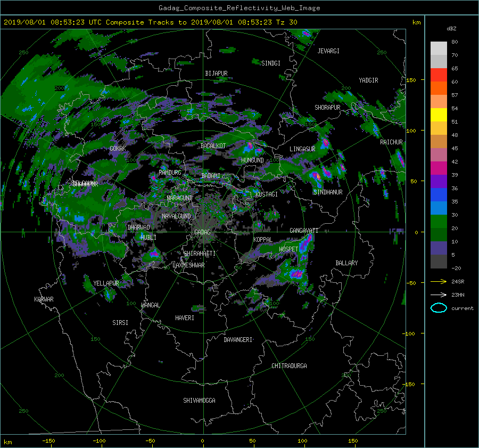
Task: Click the SHIVAMOGGA city label
Action: (x=199, y=400)
